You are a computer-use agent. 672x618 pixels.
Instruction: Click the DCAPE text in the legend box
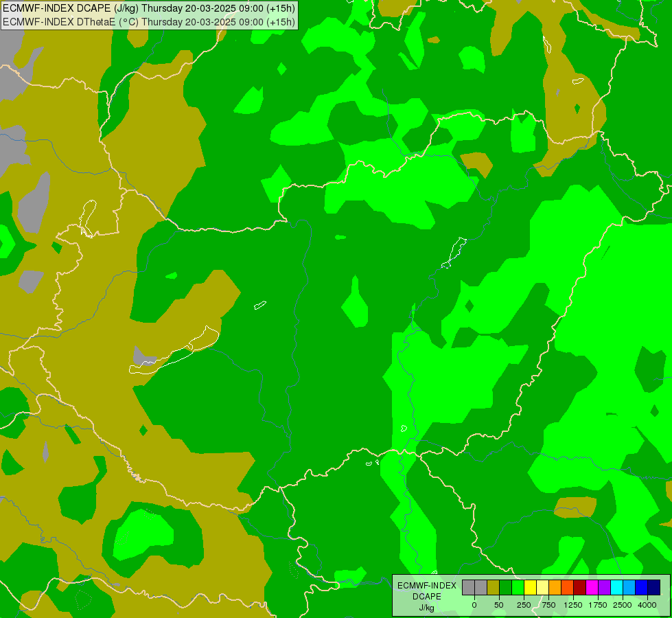(427, 597)
